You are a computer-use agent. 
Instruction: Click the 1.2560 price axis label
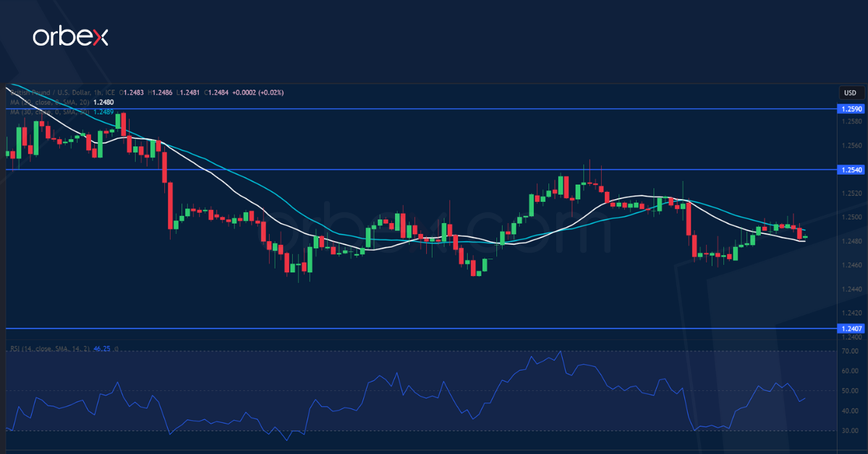[851, 145]
